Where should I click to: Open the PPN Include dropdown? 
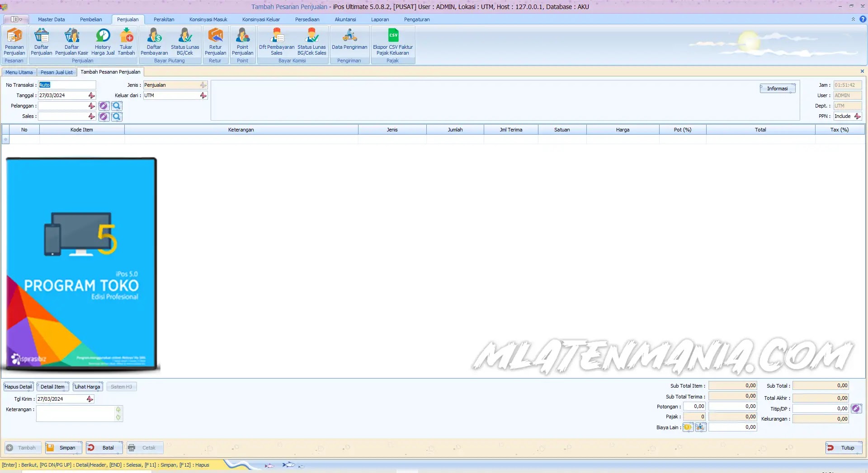click(858, 116)
